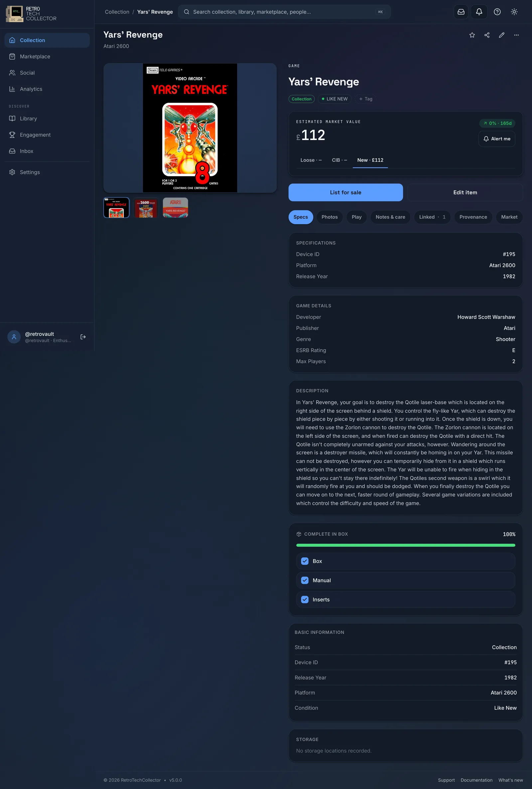
Task: Click the pencil edit icon in the page header
Action: tap(501, 35)
